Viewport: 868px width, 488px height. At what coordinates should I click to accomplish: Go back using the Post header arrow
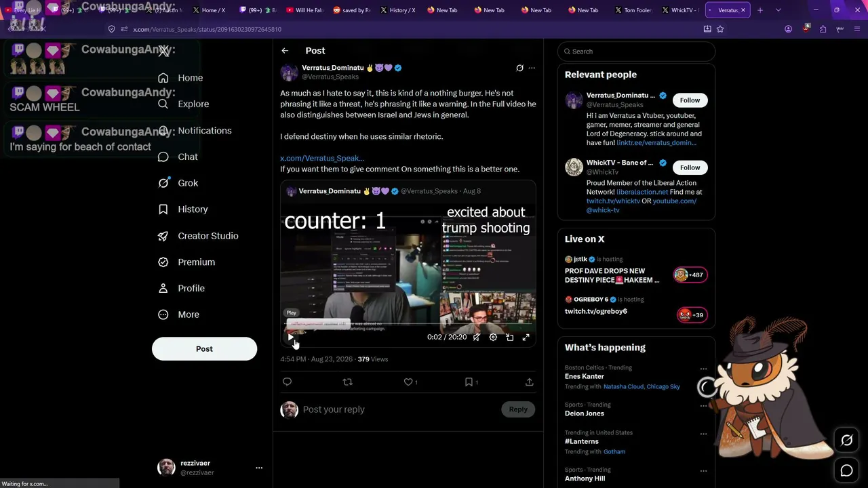point(285,51)
